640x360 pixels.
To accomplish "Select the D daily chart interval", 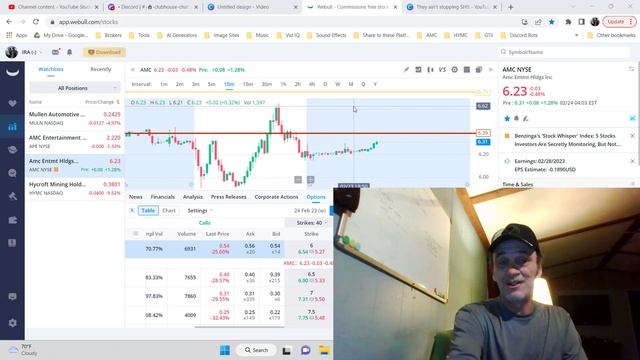I will coord(325,84).
